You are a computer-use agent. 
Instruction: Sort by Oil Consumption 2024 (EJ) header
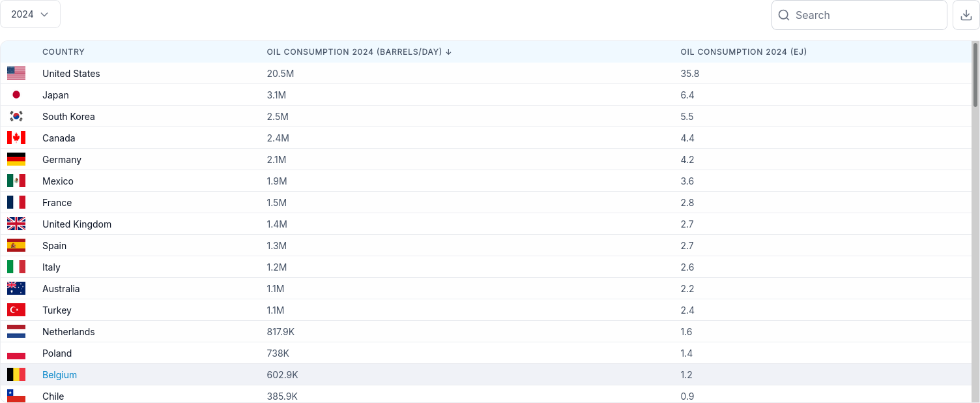[743, 52]
